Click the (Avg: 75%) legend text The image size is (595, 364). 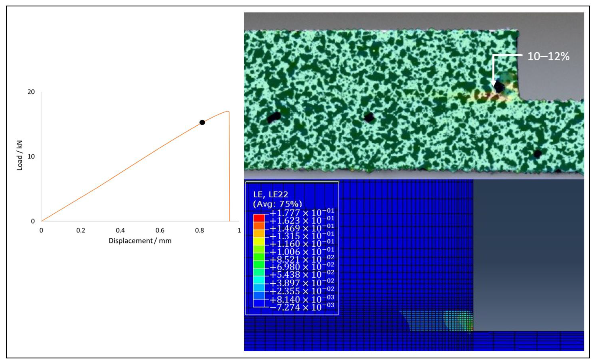click(x=277, y=204)
